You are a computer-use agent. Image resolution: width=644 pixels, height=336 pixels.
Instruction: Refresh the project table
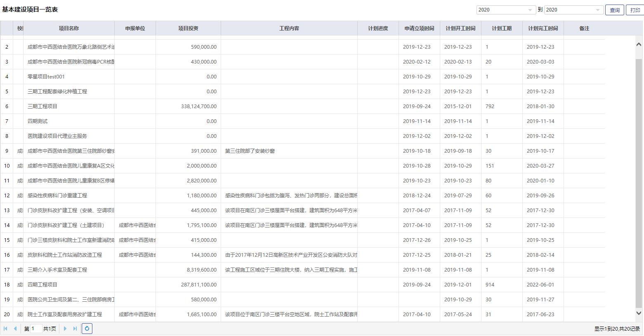[87, 329]
